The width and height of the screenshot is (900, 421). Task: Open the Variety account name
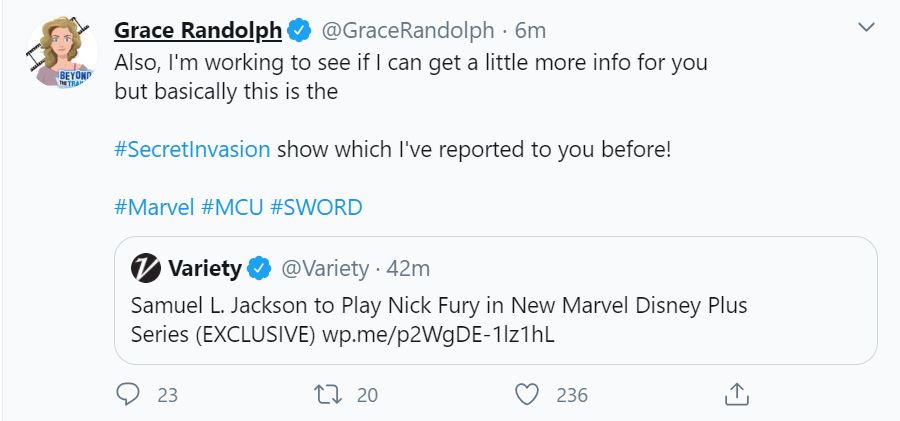(204, 268)
